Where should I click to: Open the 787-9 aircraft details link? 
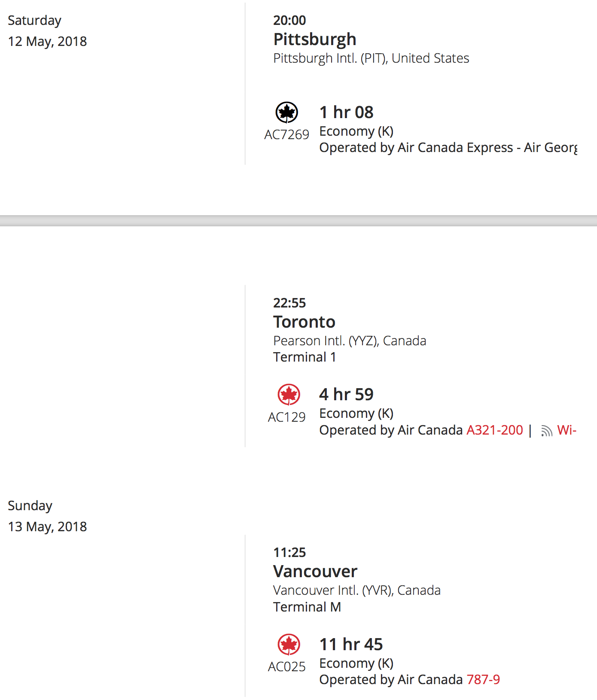click(x=483, y=679)
